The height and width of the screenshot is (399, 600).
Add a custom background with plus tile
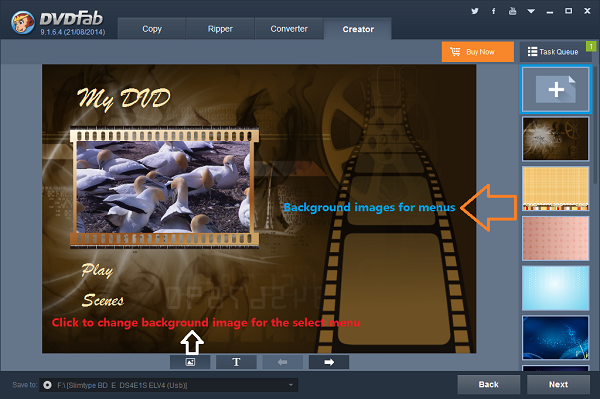556,90
